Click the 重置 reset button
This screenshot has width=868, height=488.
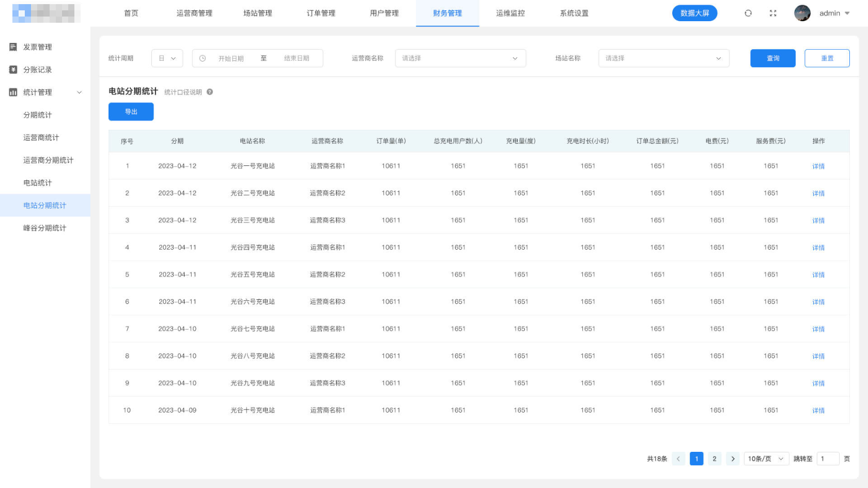[827, 58]
